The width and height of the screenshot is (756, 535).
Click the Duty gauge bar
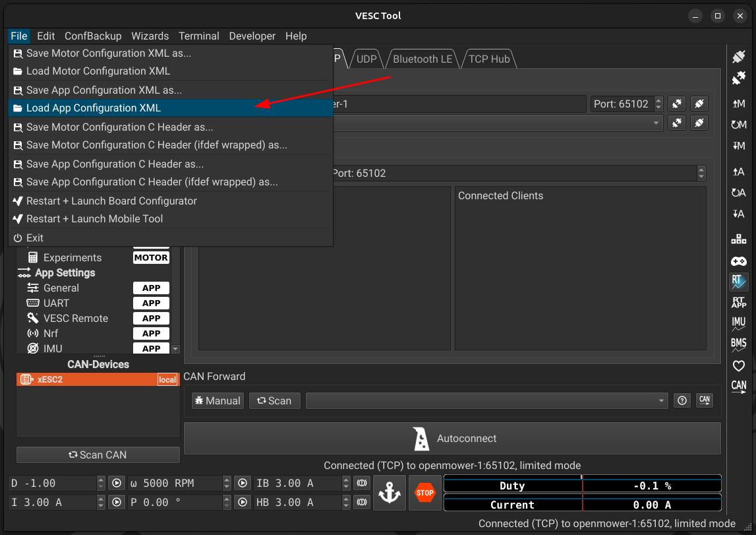tap(582, 486)
